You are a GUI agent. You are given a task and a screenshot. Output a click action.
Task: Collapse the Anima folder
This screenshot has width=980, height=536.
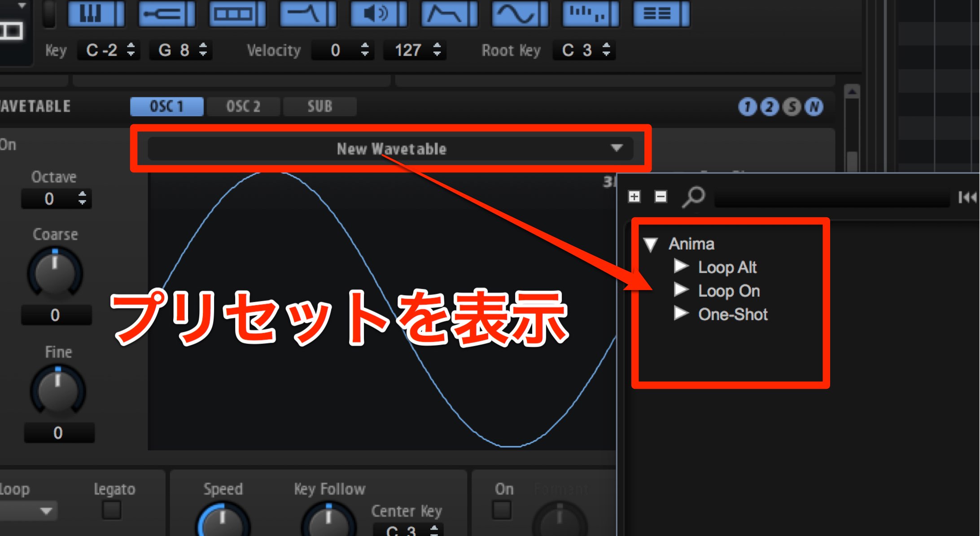pos(650,244)
